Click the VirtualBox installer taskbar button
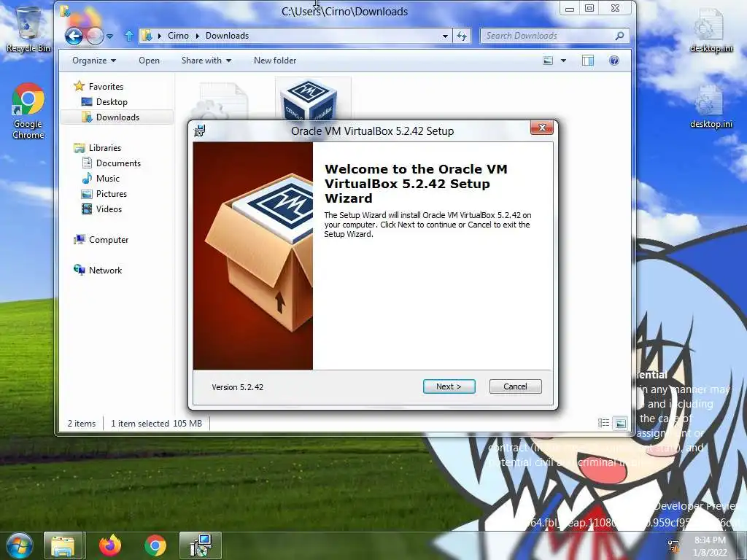The width and height of the screenshot is (747, 560). coord(201,545)
